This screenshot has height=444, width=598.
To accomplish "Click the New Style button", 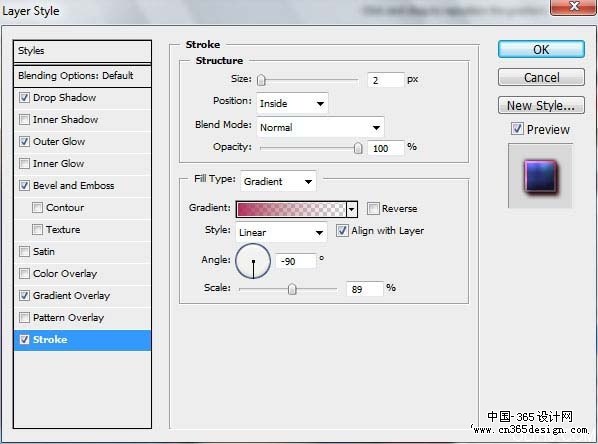I will (x=541, y=105).
